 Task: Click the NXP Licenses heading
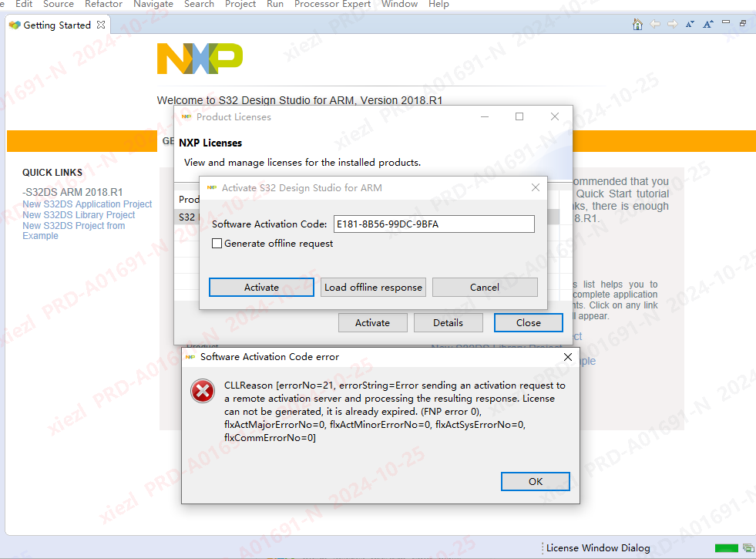click(x=210, y=143)
